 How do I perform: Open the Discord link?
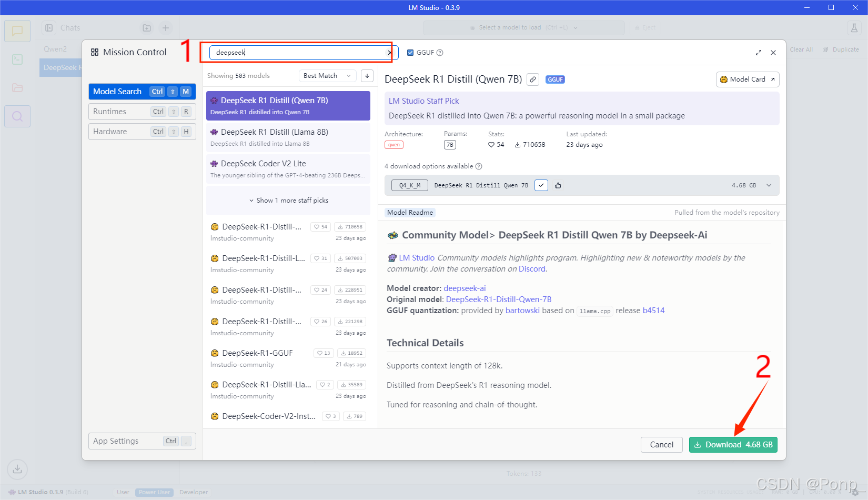(532, 269)
